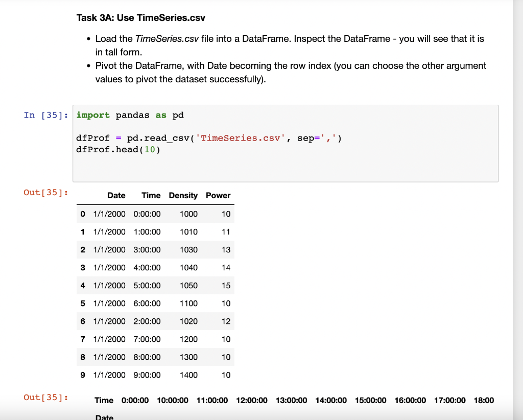Click the second Out[35] label near the bottom
523x420 pixels.
[x=45, y=397]
